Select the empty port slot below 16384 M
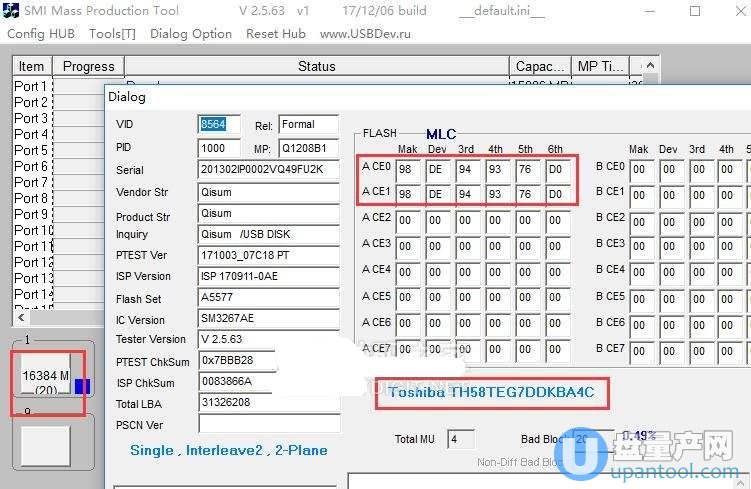This screenshot has width=751, height=489. [x=45, y=446]
